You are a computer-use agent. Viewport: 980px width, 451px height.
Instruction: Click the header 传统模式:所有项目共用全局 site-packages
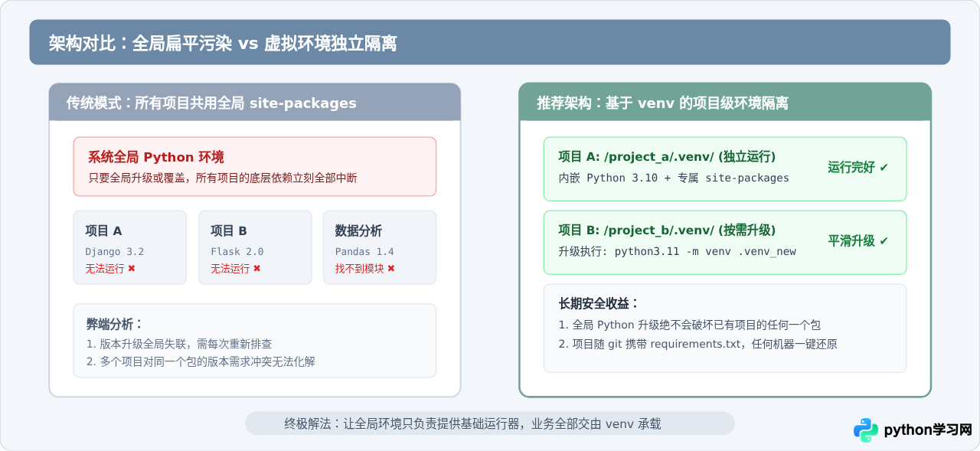[211, 103]
